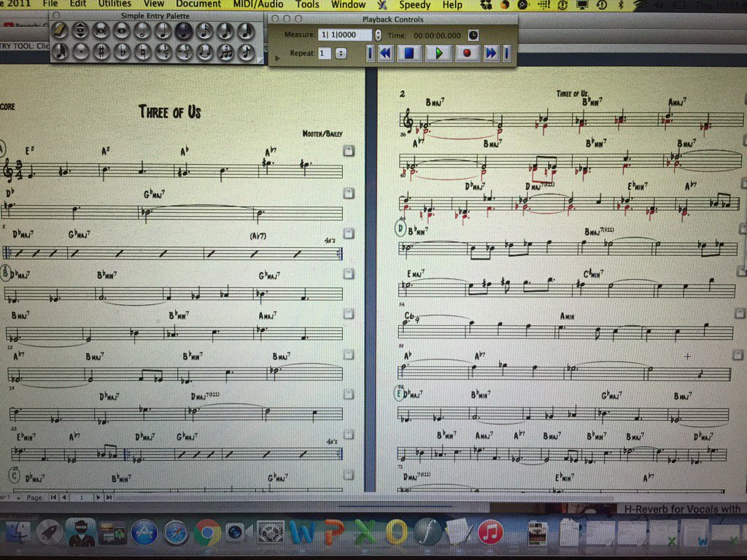
Task: Start playback with green play button
Action: 438,52
